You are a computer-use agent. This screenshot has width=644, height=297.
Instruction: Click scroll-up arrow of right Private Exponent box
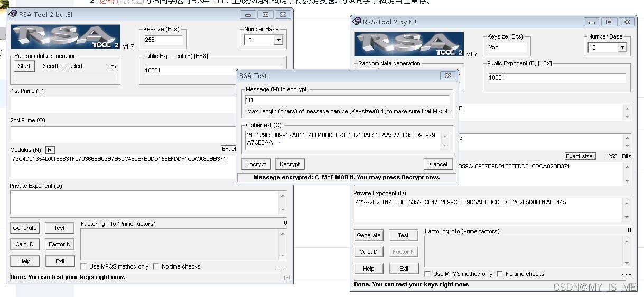[x=627, y=204]
